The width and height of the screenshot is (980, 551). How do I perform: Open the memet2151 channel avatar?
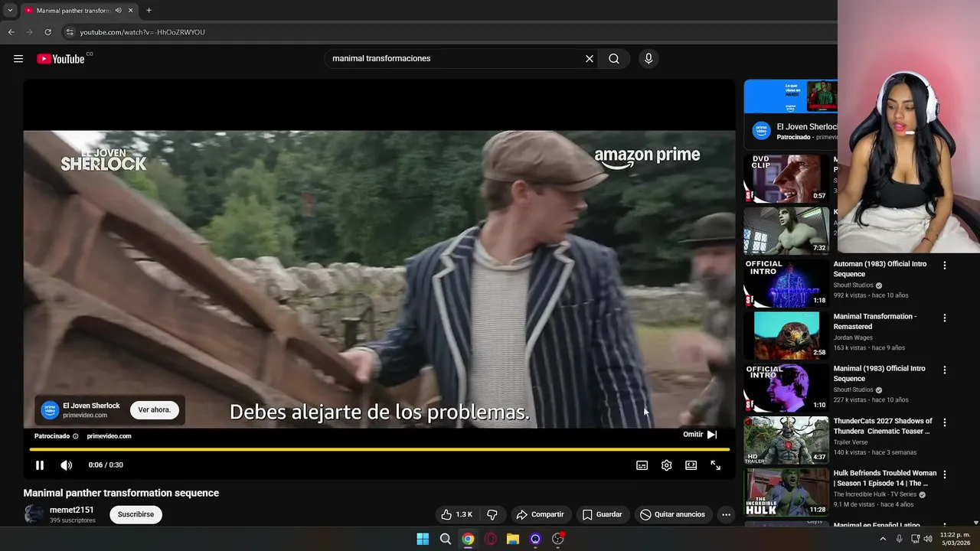[34, 514]
